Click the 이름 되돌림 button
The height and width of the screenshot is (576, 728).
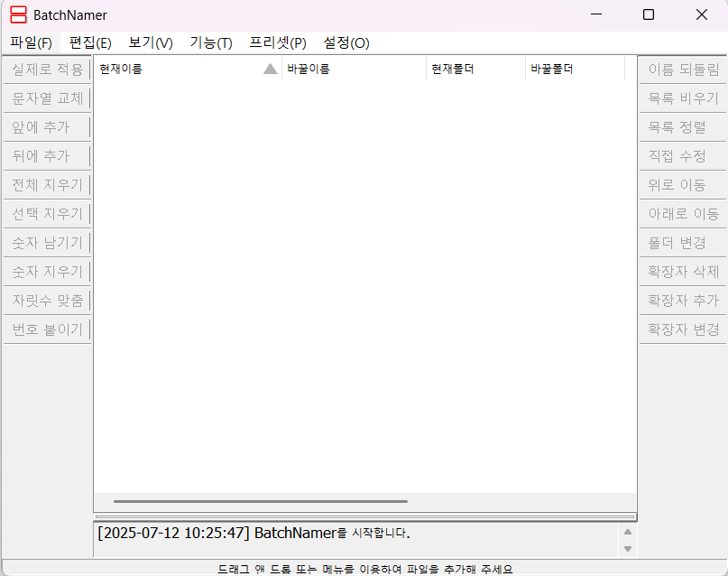(683, 70)
